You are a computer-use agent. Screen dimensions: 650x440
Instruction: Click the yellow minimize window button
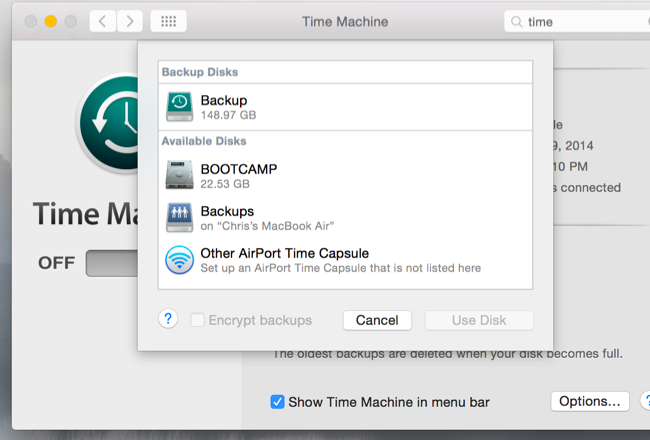click(51, 21)
